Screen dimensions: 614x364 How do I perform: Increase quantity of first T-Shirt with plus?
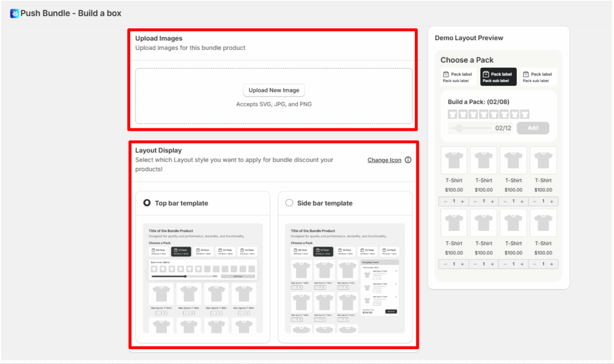[463, 201]
